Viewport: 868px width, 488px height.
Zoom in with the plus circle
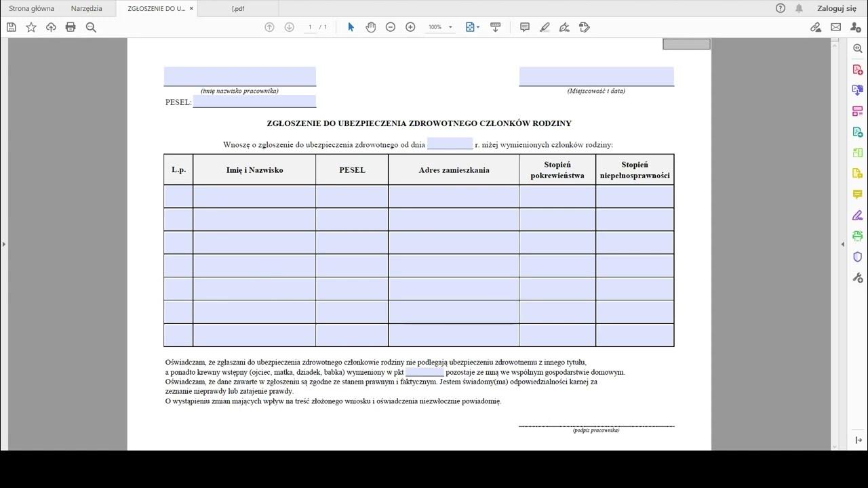[x=410, y=27]
